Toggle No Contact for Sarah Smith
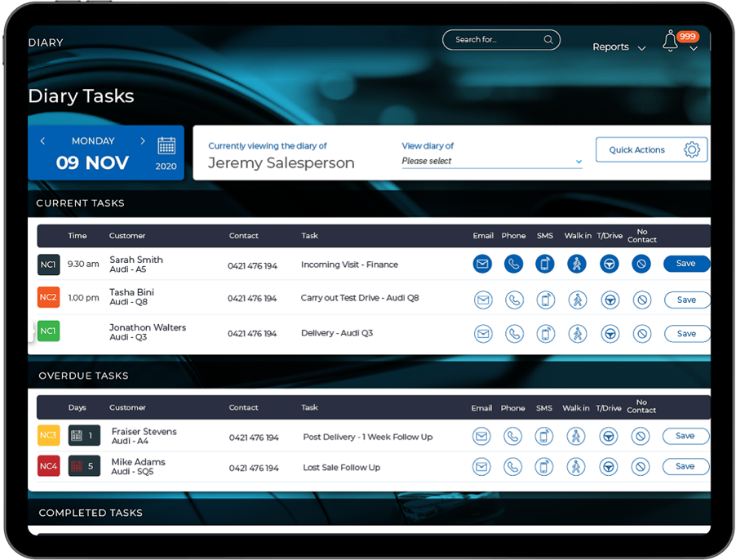 (641, 264)
